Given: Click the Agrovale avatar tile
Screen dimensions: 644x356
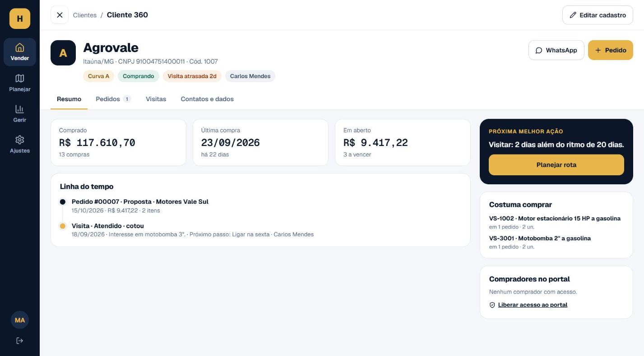Looking at the screenshot, I should [x=63, y=53].
